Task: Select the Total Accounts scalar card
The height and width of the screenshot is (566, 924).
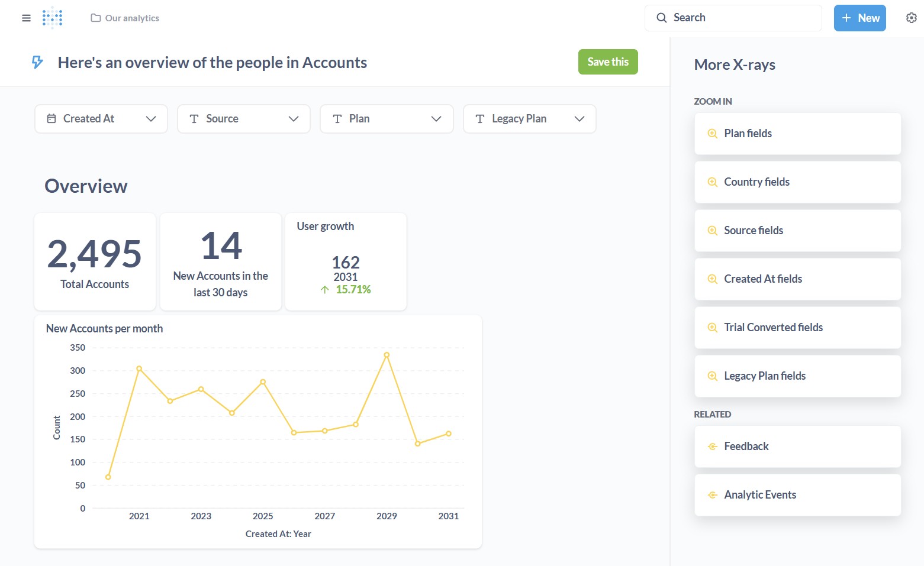Action: [95, 262]
